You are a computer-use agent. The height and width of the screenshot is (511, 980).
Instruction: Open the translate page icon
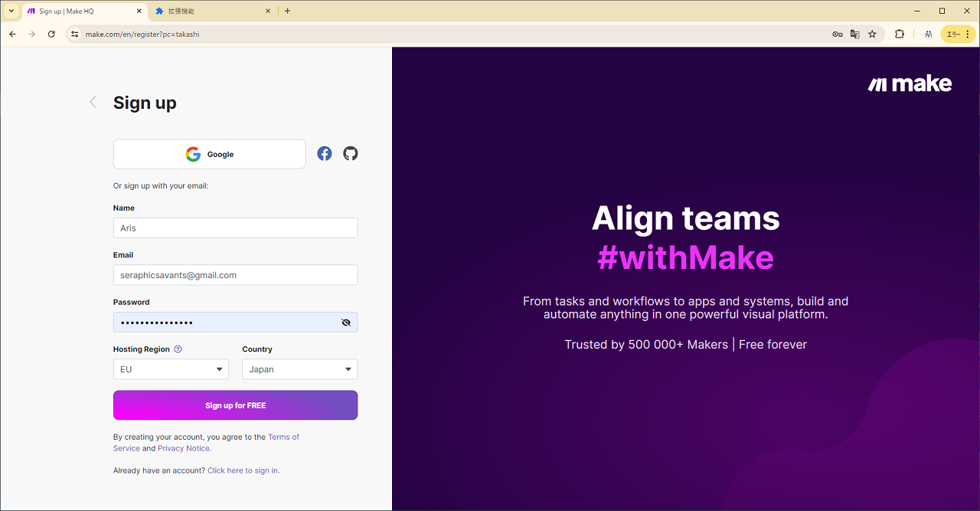[x=855, y=34]
